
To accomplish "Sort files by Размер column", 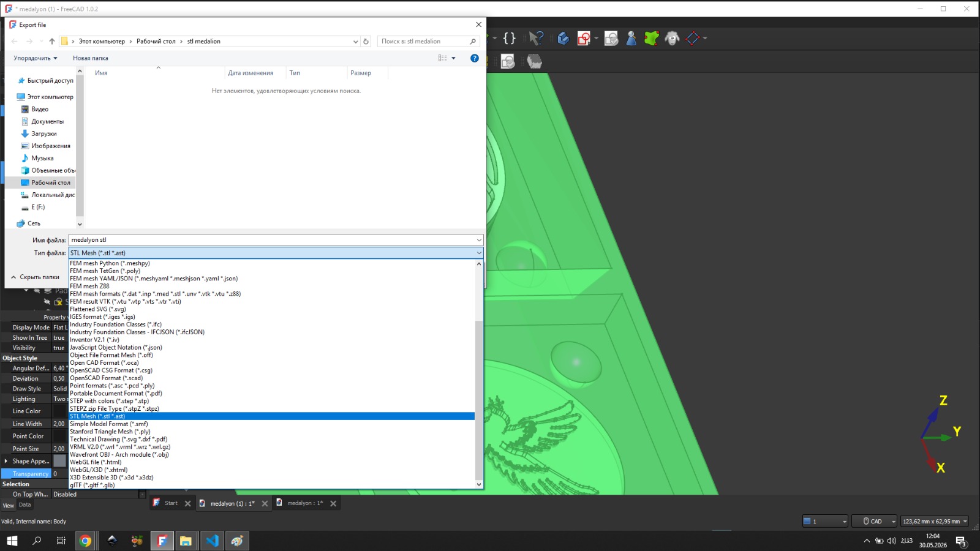I will pos(361,73).
